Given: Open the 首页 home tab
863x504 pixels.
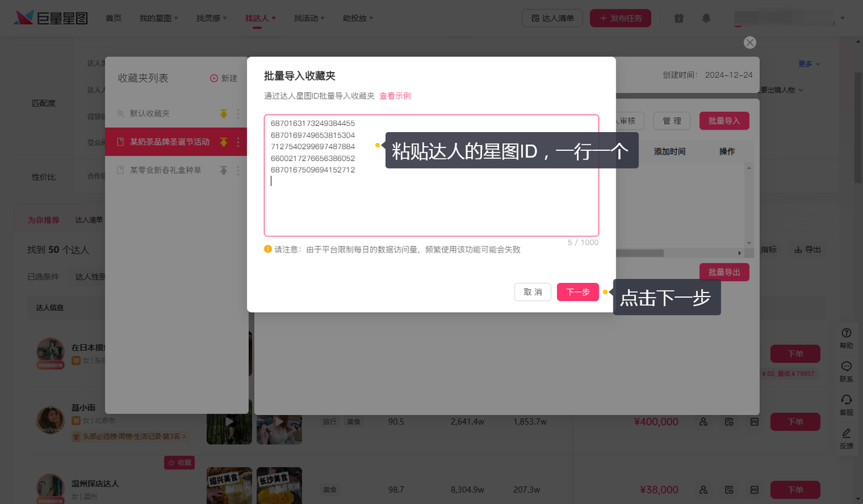Looking at the screenshot, I should (x=113, y=18).
